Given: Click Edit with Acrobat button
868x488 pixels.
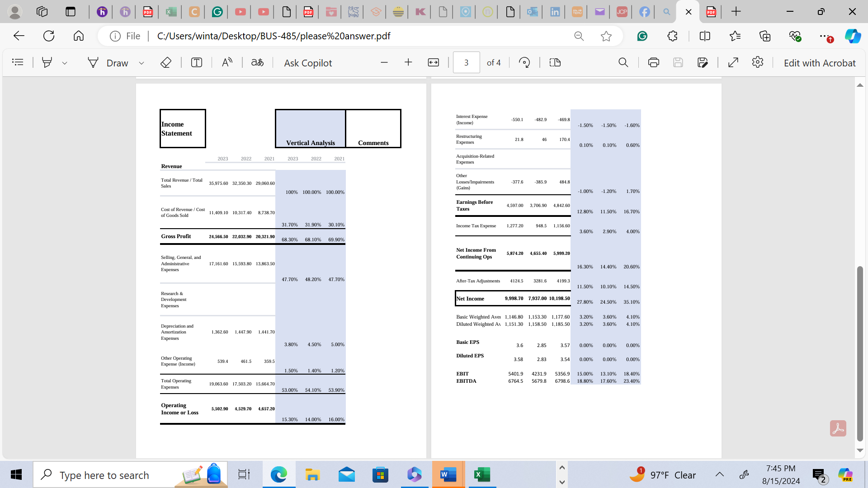Looking at the screenshot, I should pos(820,62).
